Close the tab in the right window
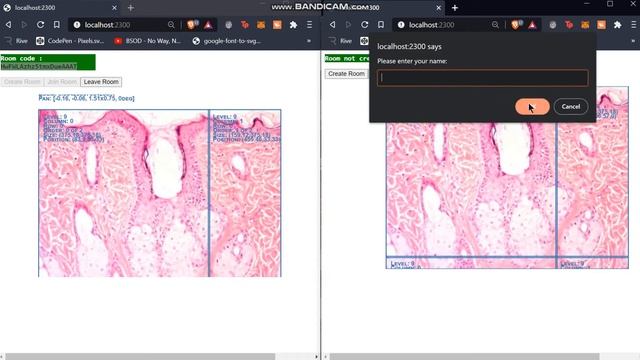 [438, 8]
